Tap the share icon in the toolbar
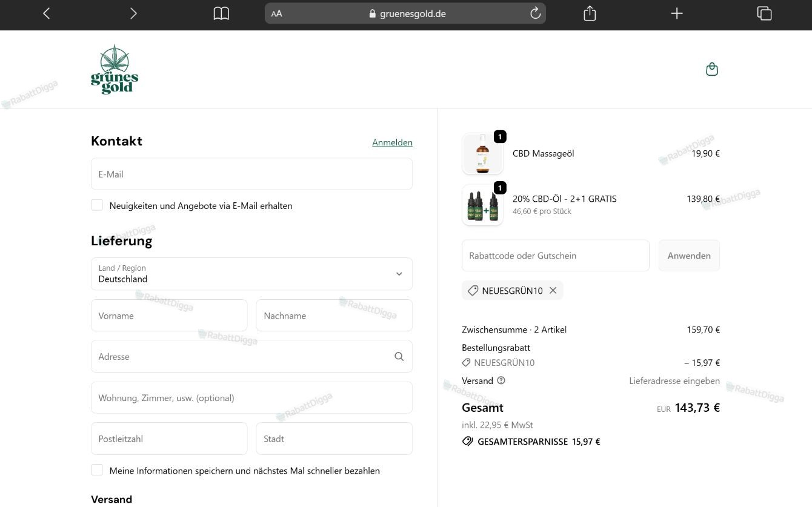 point(590,13)
